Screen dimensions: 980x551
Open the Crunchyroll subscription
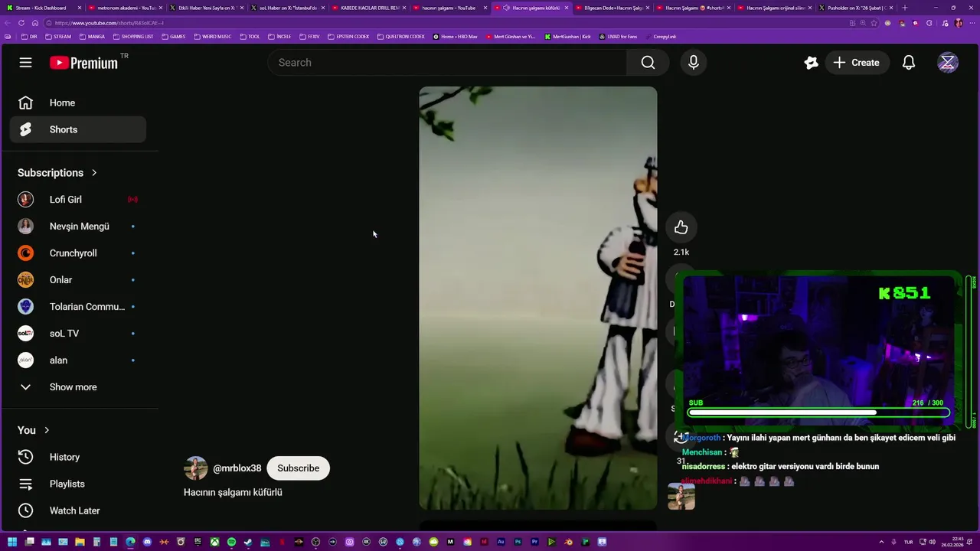click(77, 253)
